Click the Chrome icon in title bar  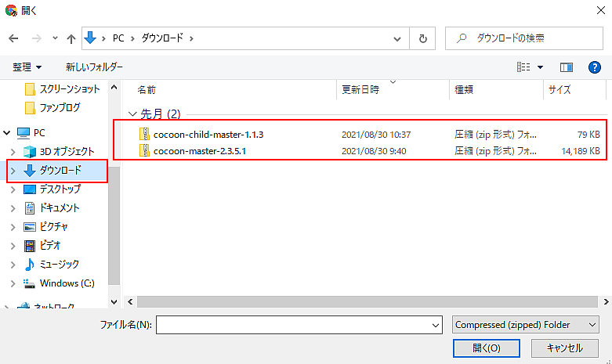[x=11, y=10]
